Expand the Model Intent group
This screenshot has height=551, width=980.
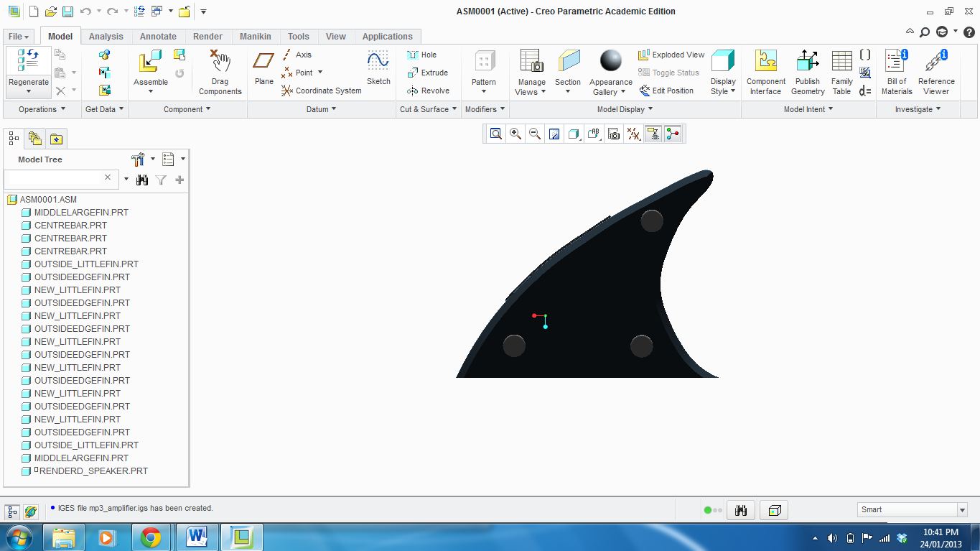(x=808, y=109)
